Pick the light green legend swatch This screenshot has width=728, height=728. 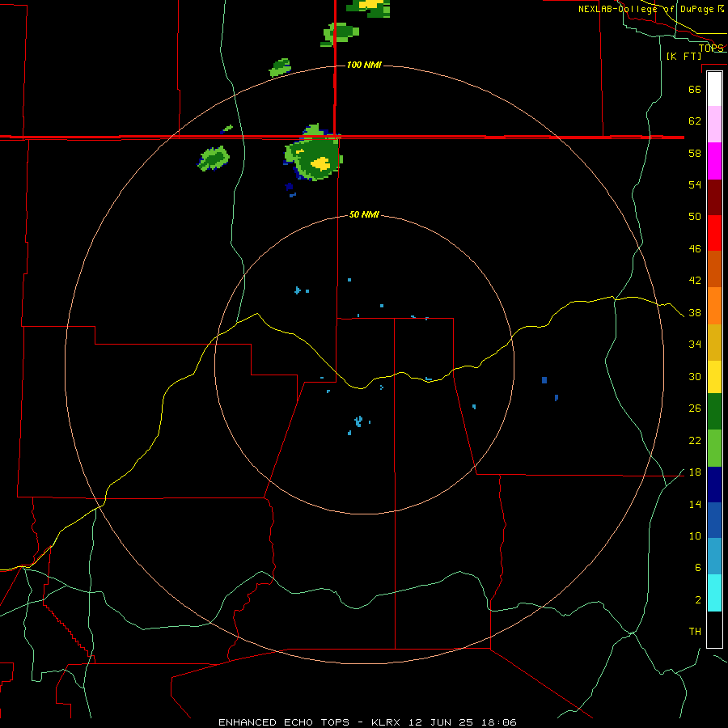[x=714, y=448]
